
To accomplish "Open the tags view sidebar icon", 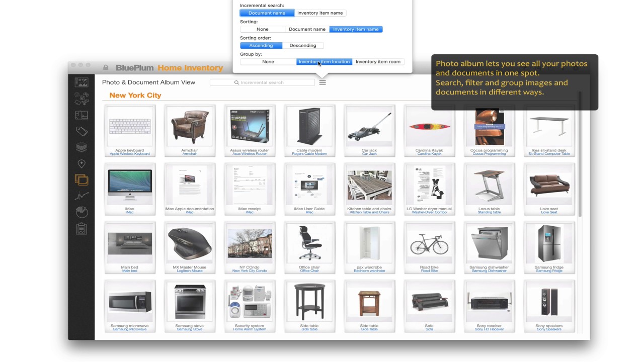I will 81,131.
